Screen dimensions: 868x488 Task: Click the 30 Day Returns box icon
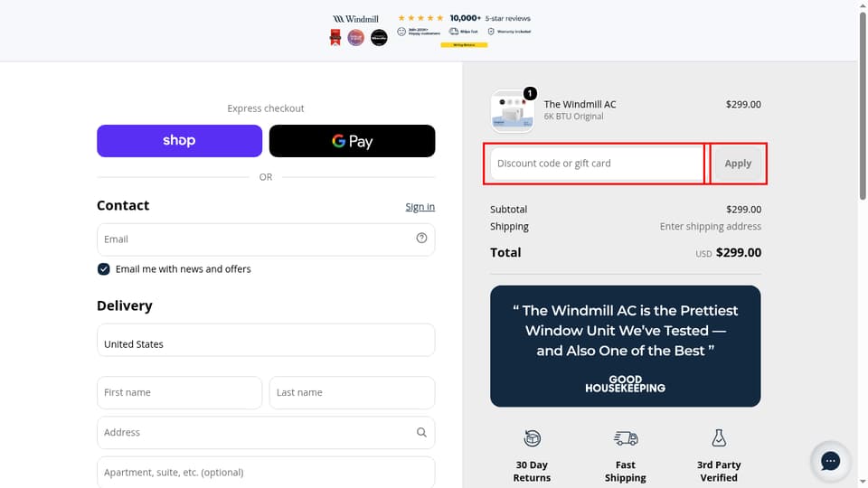point(532,438)
